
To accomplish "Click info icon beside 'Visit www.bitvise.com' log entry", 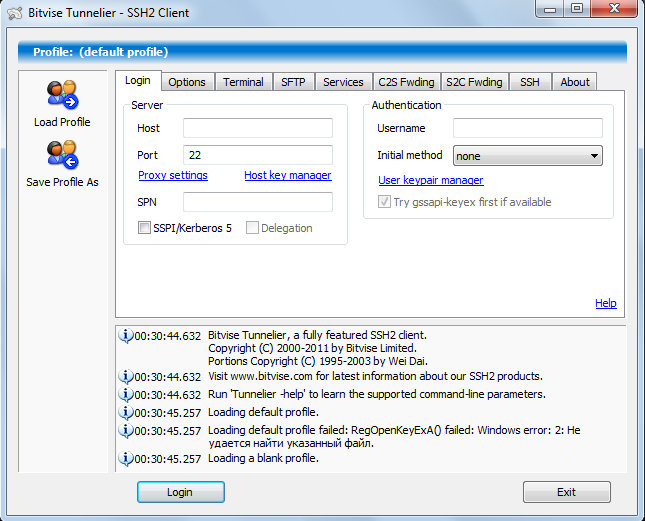I will [126, 376].
